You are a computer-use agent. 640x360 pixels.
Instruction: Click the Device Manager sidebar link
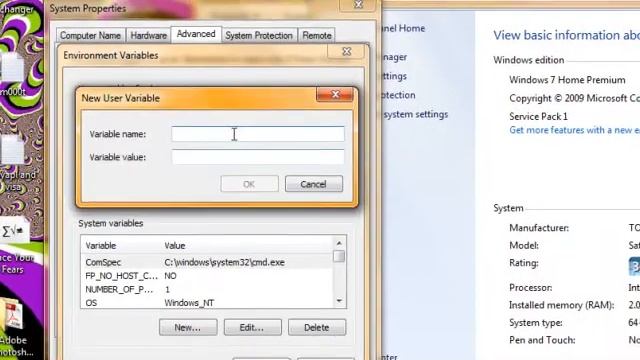[394, 57]
